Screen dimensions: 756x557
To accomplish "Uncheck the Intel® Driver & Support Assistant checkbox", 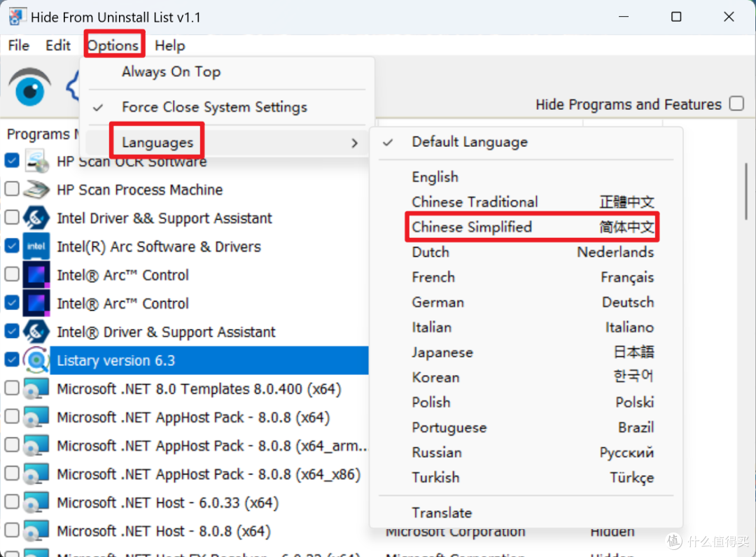I will click(x=12, y=330).
